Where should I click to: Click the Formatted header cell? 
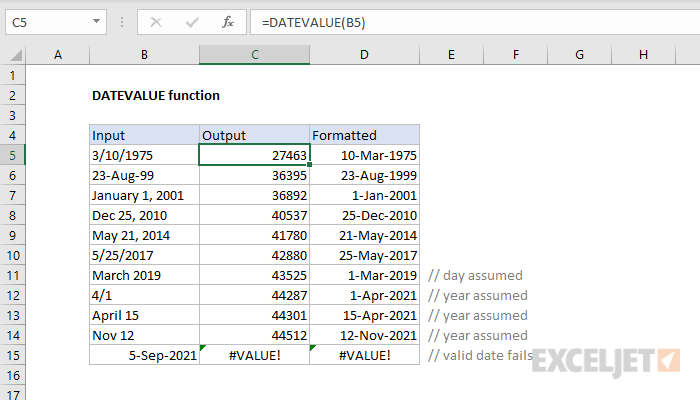pyautogui.click(x=364, y=135)
